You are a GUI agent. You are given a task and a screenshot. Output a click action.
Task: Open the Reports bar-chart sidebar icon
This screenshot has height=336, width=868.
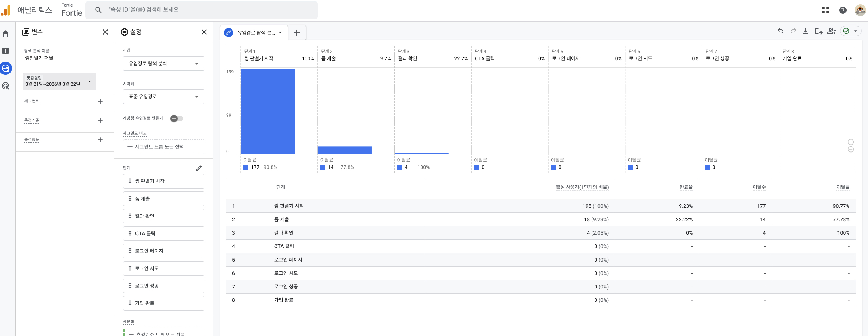click(5, 51)
